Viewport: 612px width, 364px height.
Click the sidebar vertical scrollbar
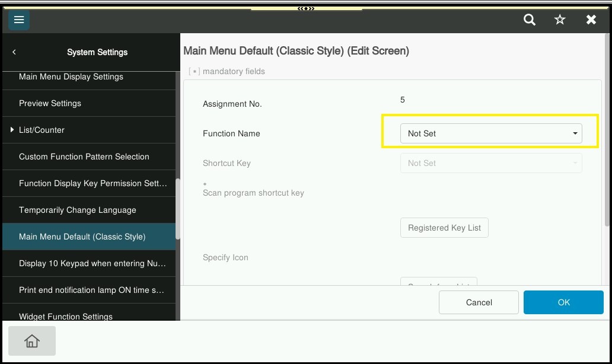177,207
